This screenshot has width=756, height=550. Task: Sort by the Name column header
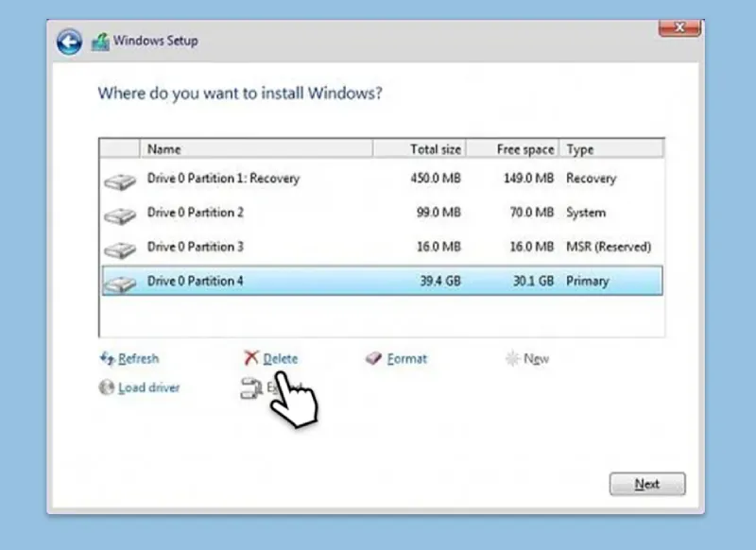click(256, 149)
